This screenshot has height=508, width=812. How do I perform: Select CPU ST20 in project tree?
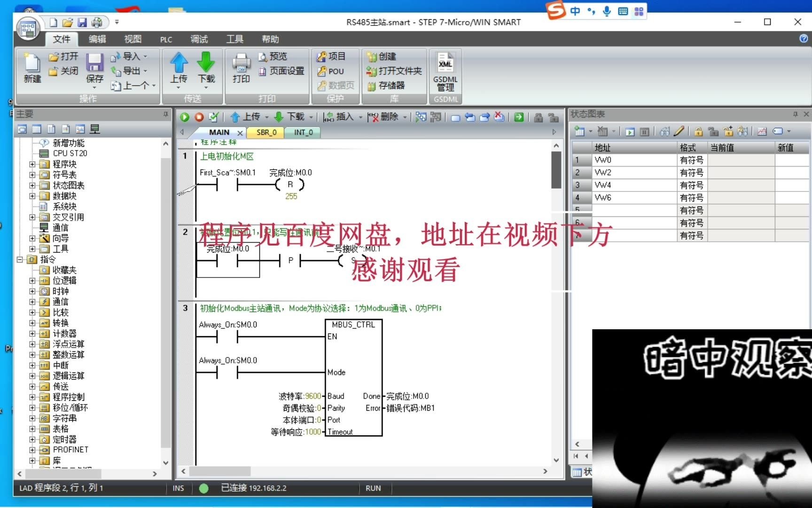(70, 153)
